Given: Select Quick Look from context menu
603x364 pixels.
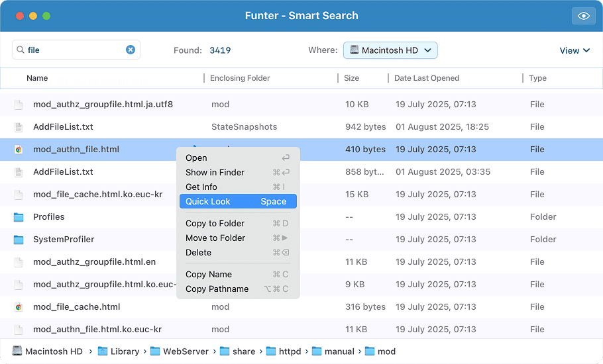Looking at the screenshot, I should pos(238,202).
